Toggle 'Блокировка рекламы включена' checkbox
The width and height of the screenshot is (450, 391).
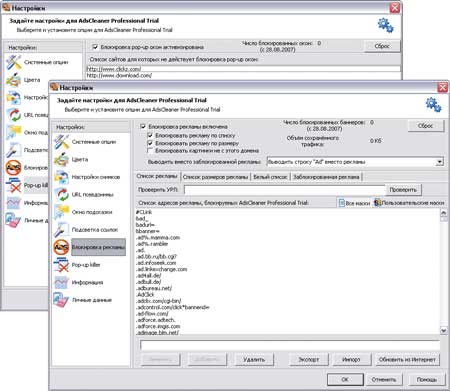pos(143,127)
